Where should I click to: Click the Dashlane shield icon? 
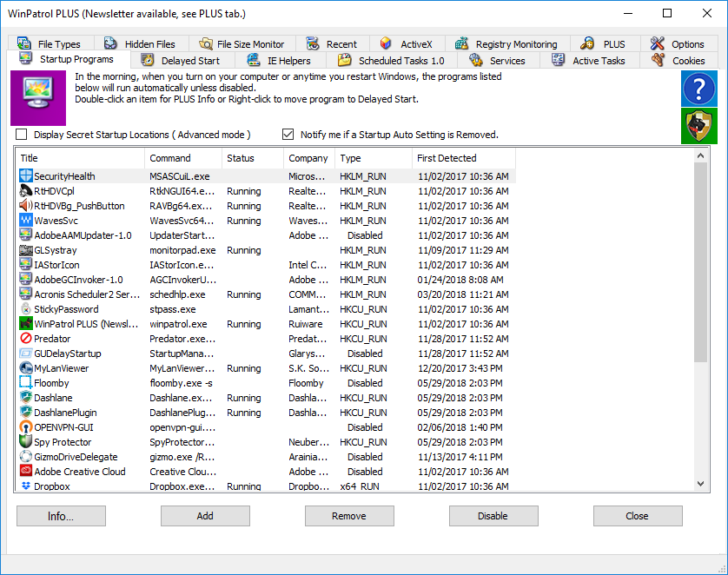[26, 397]
